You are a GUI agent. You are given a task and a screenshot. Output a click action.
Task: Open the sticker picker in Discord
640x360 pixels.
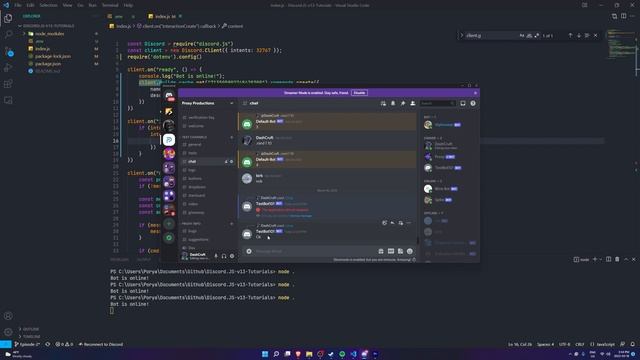tap(400, 251)
